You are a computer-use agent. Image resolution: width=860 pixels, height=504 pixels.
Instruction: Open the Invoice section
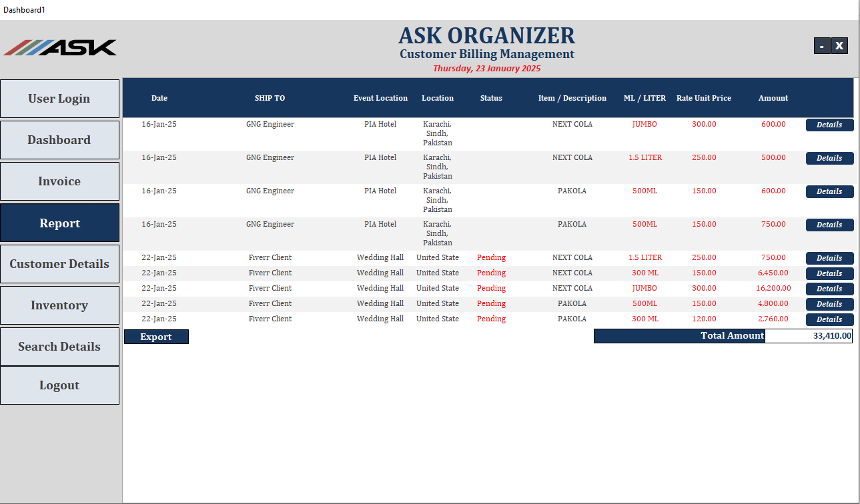click(60, 181)
